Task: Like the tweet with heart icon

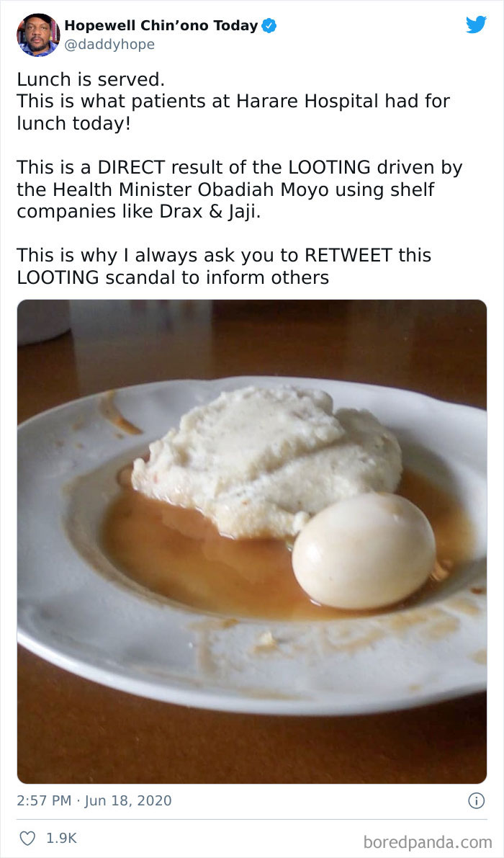Action: coord(27,838)
